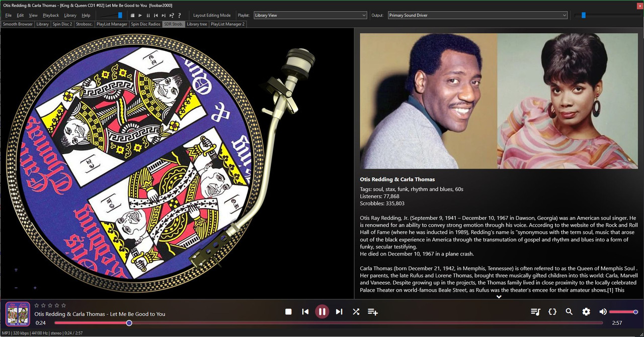Open the Playback menu
This screenshot has width=644, height=337.
coord(51,15)
